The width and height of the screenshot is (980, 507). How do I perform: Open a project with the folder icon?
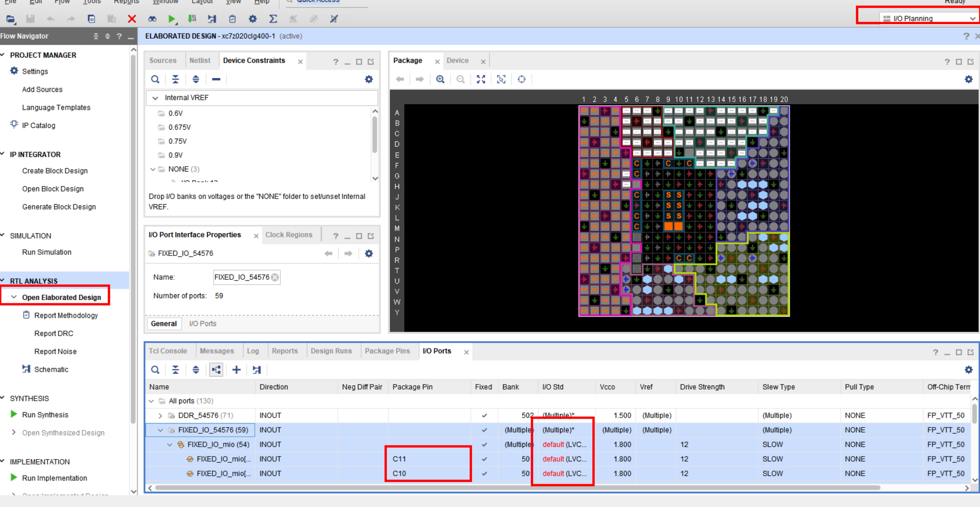pyautogui.click(x=10, y=19)
